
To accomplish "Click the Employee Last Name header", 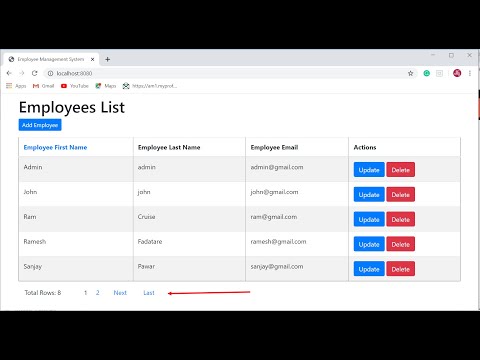I will [x=169, y=147].
